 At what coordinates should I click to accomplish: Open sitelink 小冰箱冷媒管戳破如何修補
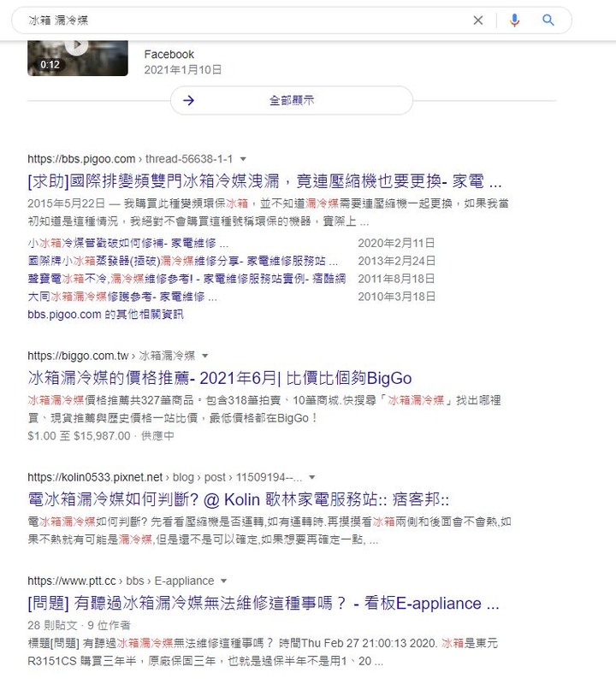tap(128, 243)
